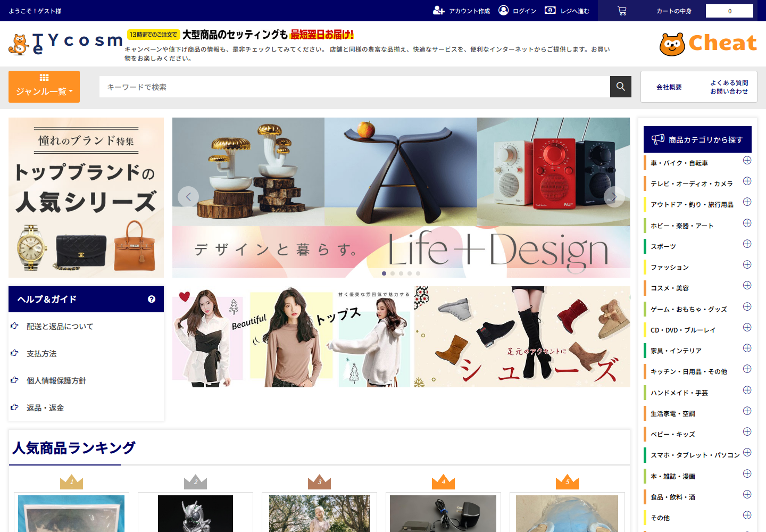The image size is (766, 532).
Task: Click the TYcosme fox logo
Action: (19, 45)
